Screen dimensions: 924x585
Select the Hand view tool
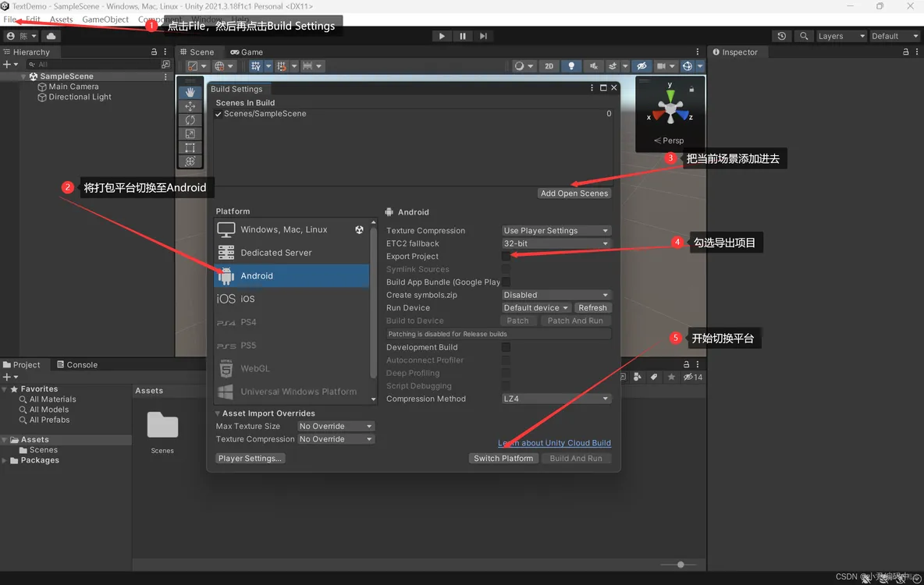tap(190, 93)
